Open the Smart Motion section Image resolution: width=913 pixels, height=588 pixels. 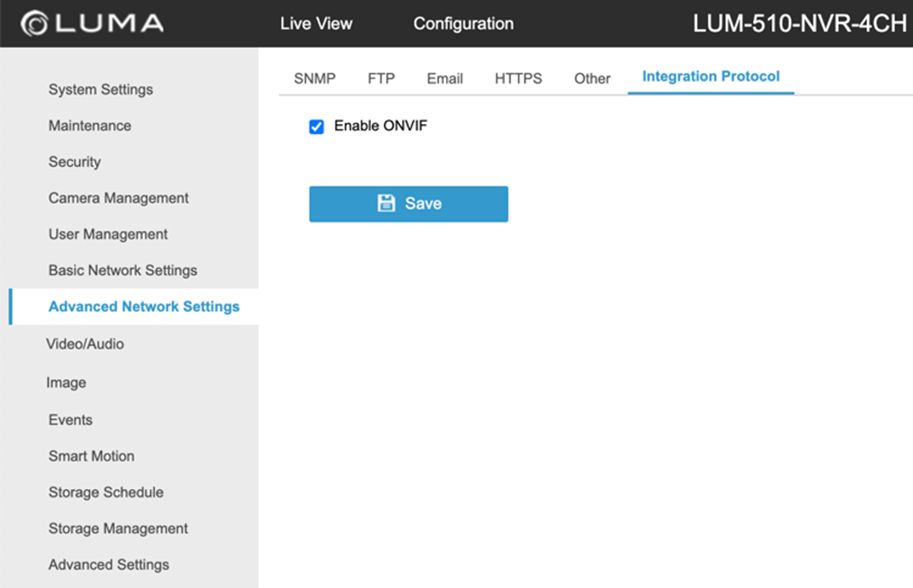tap(91, 456)
